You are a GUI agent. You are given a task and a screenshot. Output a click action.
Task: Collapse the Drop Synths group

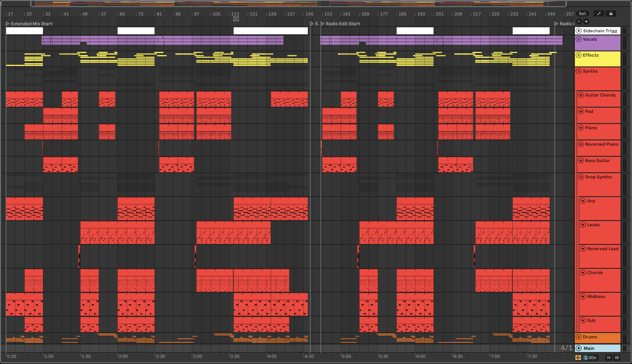coord(581,177)
